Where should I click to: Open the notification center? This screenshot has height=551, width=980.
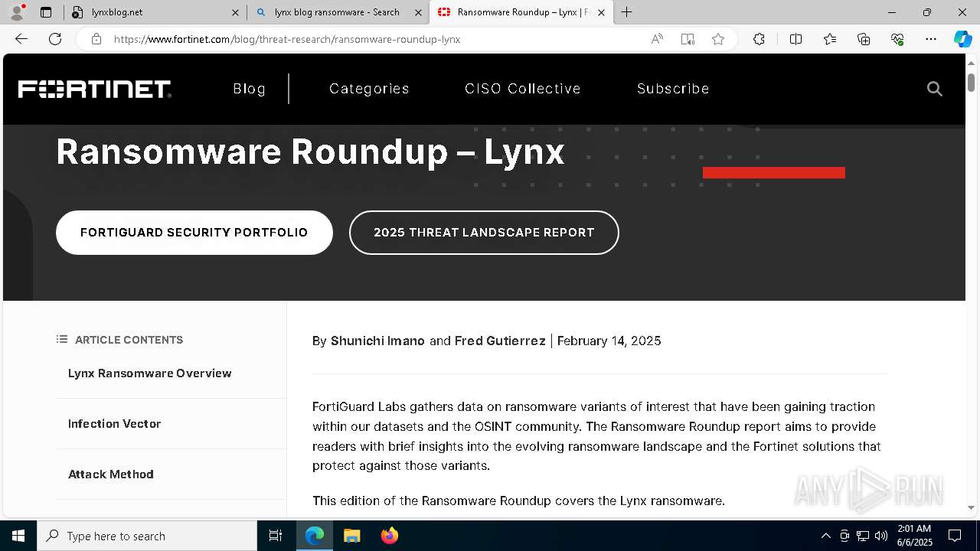955,536
